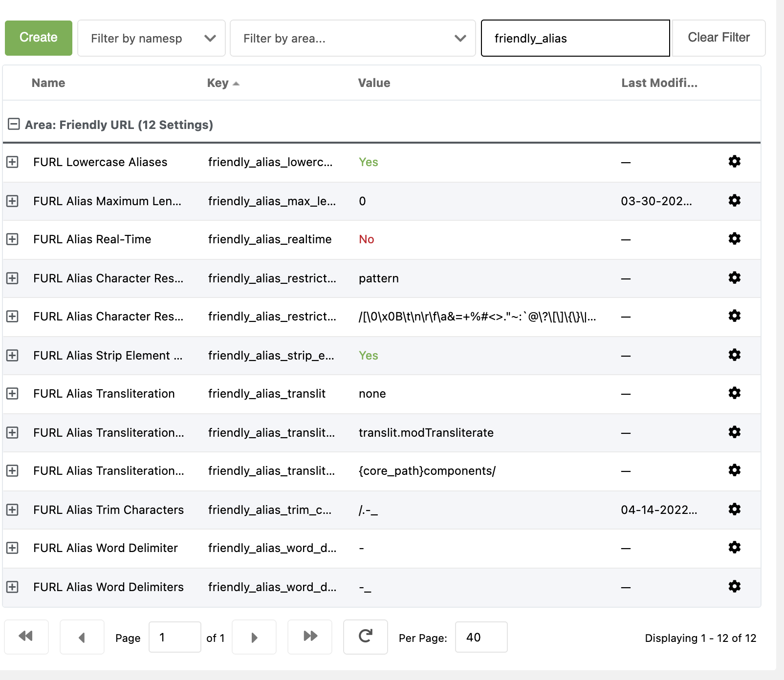Screen dimensions: 784x680
Task: Open settings gear for FURL Alias Real-Time
Action: (x=735, y=239)
